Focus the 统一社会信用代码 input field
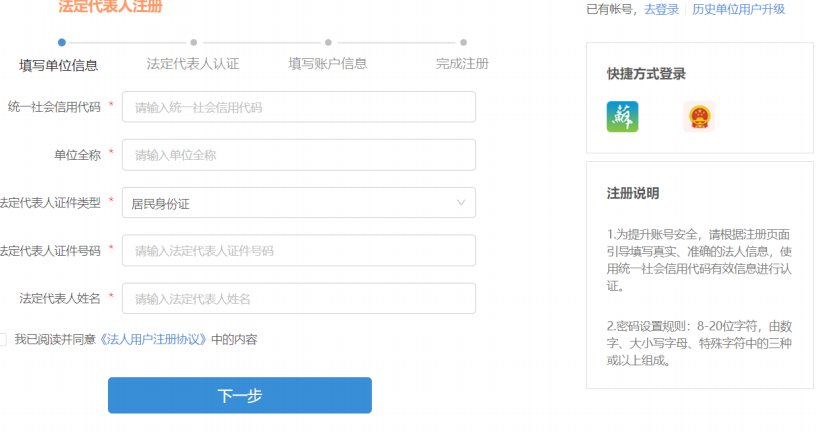Screen dimensions: 820x442 [x=298, y=107]
